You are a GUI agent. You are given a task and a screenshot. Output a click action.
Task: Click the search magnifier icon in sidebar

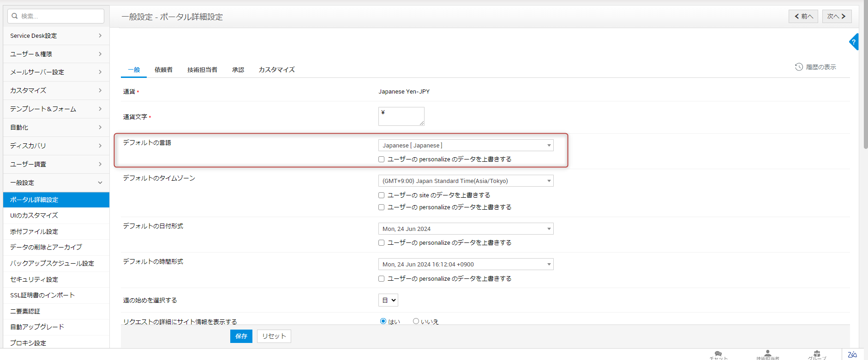point(15,16)
